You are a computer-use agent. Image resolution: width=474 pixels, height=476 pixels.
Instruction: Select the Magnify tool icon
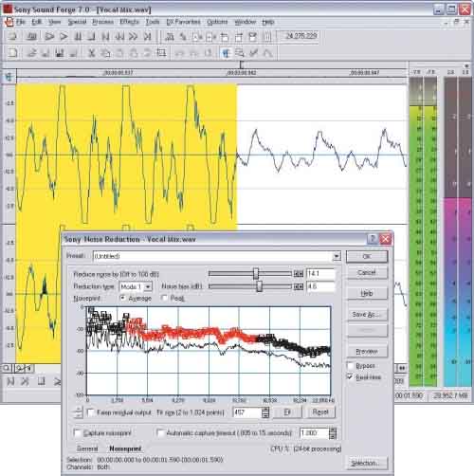pos(240,53)
